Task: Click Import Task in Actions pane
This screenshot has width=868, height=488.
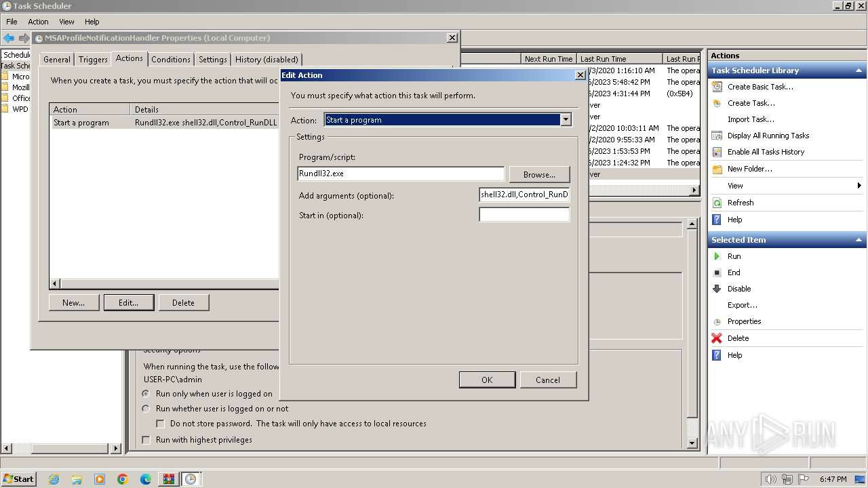Action: pyautogui.click(x=751, y=119)
